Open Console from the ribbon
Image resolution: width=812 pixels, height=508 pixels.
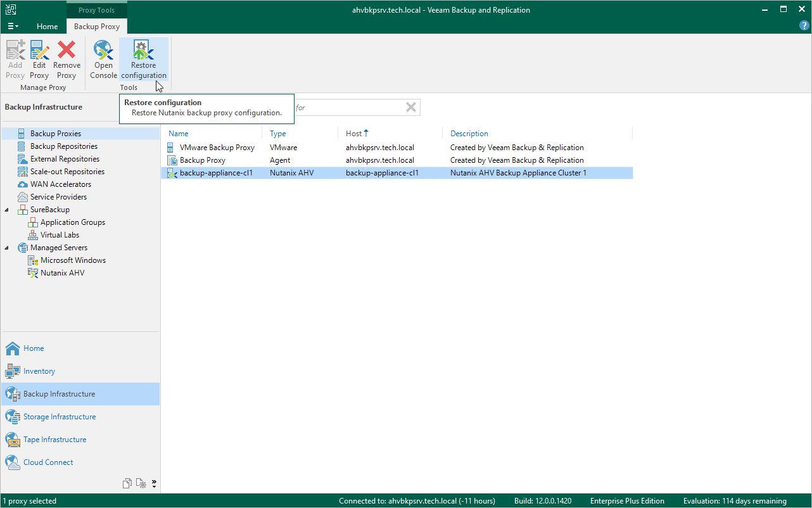(103, 60)
